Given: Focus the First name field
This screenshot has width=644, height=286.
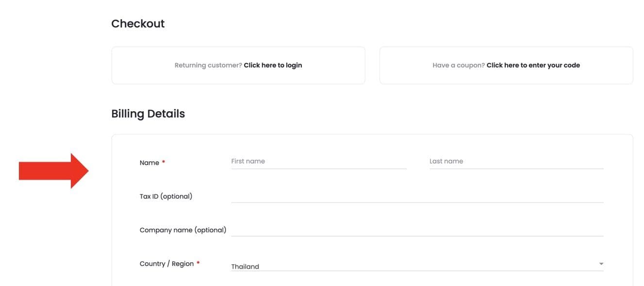Looking at the screenshot, I should click(x=318, y=162).
